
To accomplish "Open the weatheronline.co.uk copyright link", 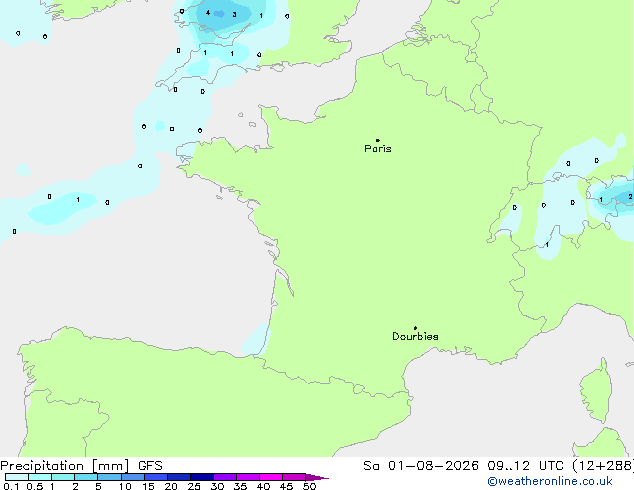I will tap(550, 481).
